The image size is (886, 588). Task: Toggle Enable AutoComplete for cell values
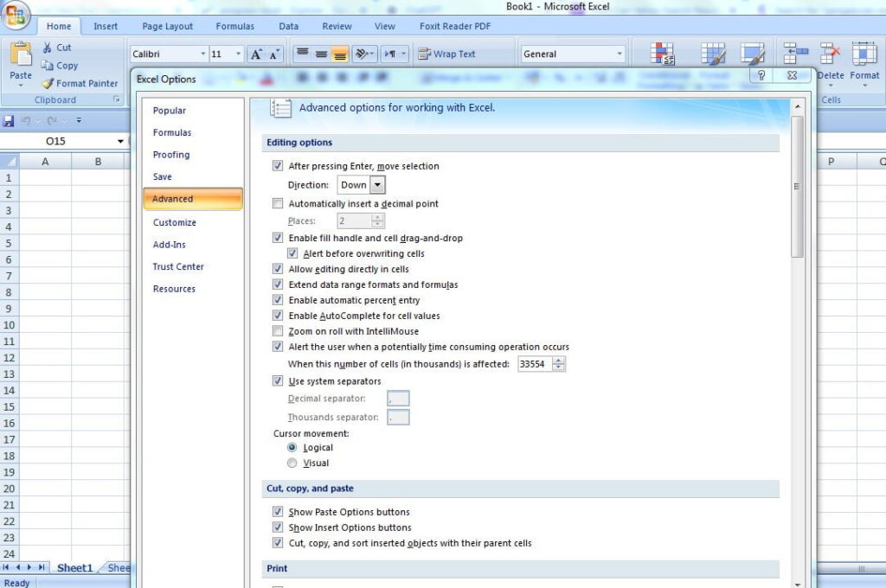point(278,315)
